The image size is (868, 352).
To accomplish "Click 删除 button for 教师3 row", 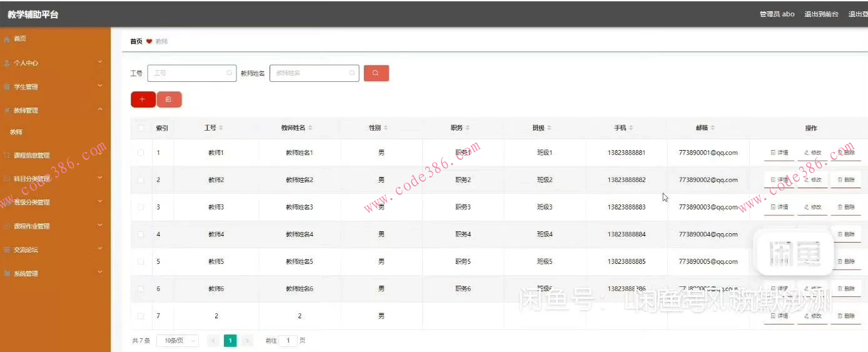I will (x=845, y=207).
